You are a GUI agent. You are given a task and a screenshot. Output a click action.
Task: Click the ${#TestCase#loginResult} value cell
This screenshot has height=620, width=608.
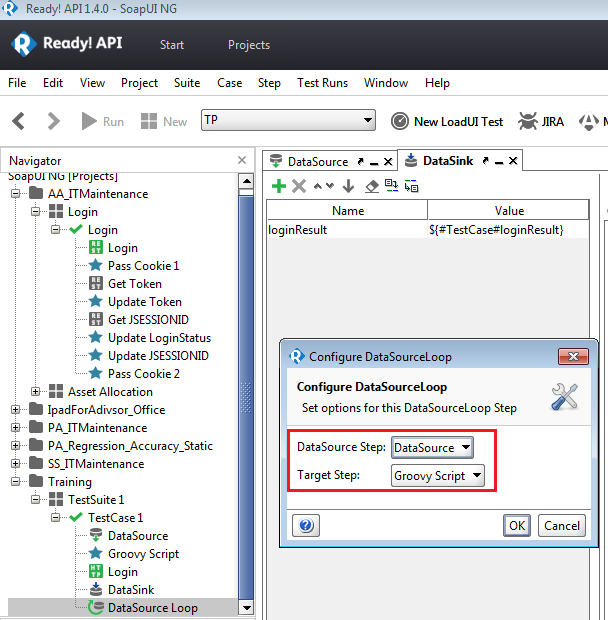click(508, 230)
